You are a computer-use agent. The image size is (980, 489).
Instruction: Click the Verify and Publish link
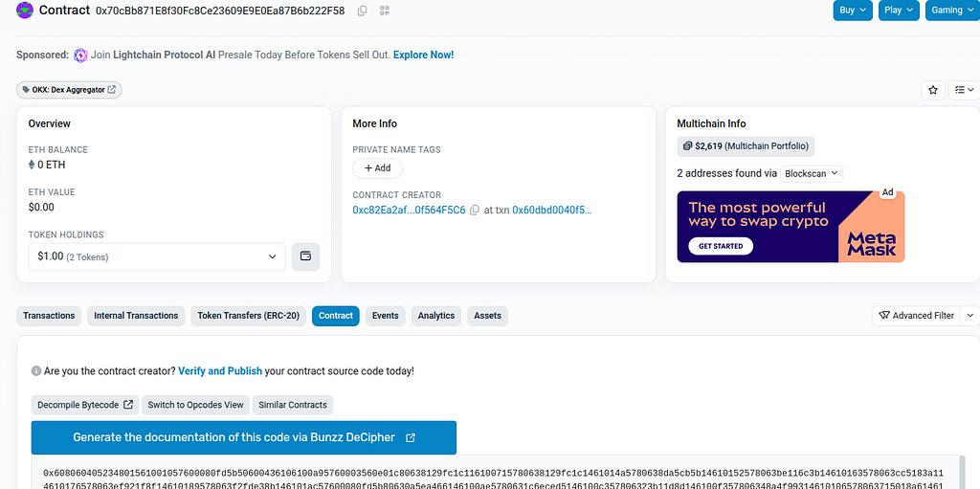pyautogui.click(x=220, y=370)
